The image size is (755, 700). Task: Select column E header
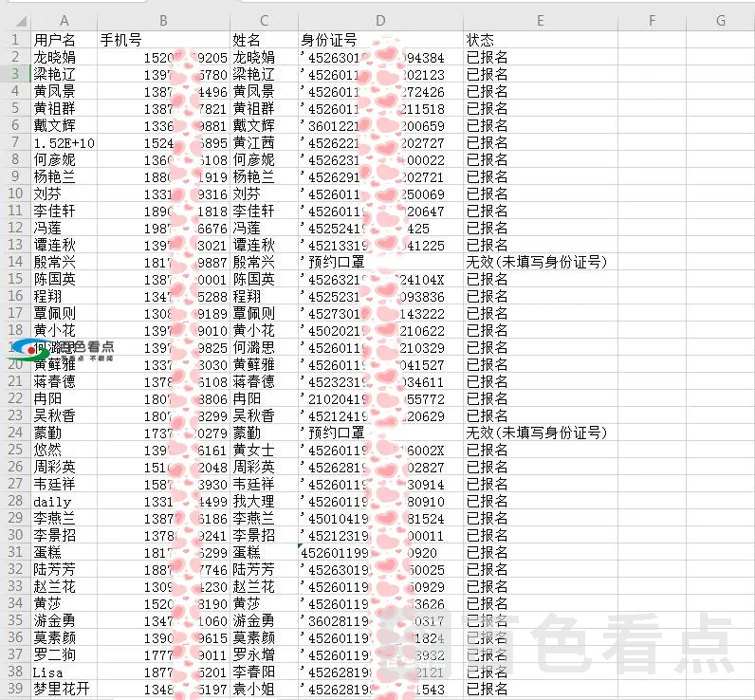540,21
